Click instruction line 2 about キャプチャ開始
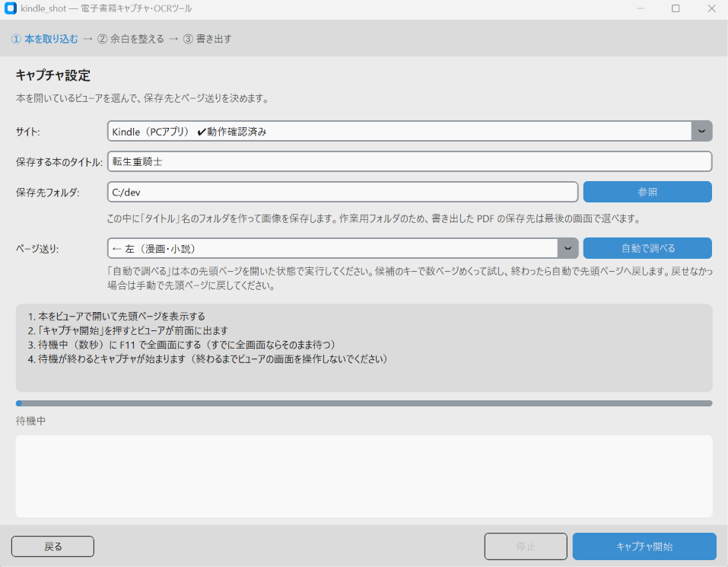This screenshot has height=567, width=728. 128,330
